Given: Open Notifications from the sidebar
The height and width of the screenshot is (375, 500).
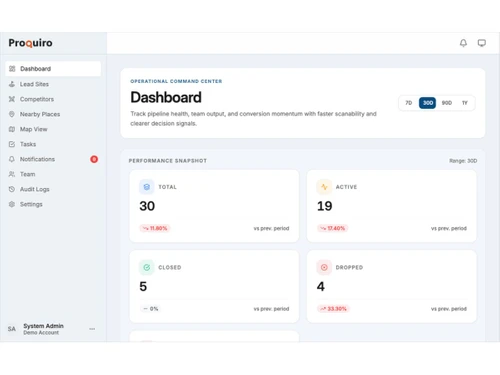Looking at the screenshot, I should pos(53,159).
